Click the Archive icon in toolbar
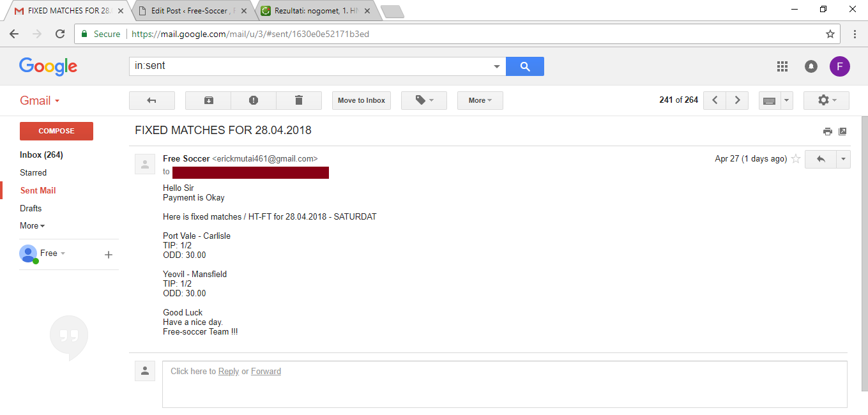Screen dimensions: 868x415 (x=208, y=100)
